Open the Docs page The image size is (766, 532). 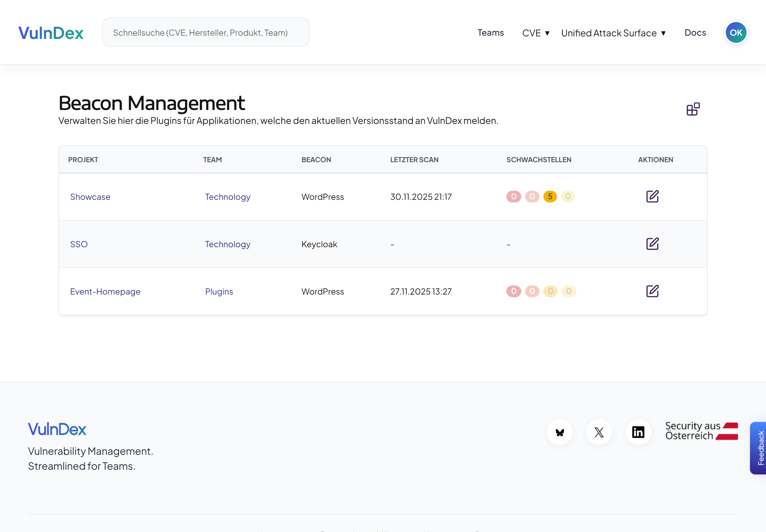tap(695, 33)
